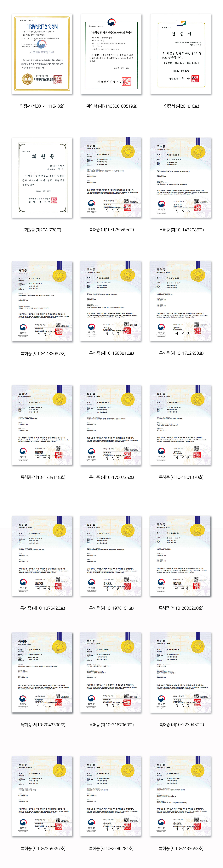The width and height of the screenshot is (223, 868).
Task: Open patent certificate 제10-1256494호 image
Action: pos(111,178)
